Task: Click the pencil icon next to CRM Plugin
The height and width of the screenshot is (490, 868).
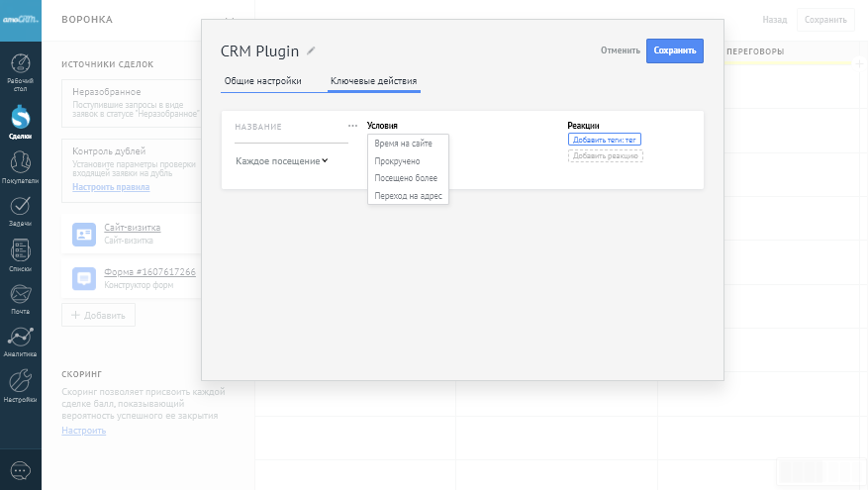Action: pyautogui.click(x=311, y=51)
